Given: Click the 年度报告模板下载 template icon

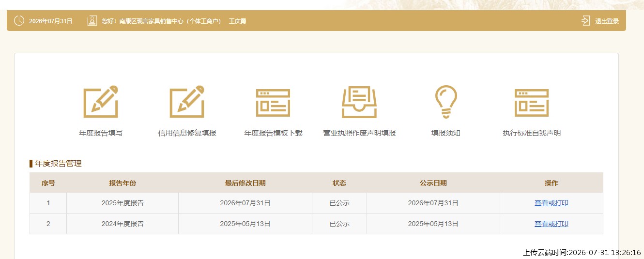Looking at the screenshot, I should 273,103.
